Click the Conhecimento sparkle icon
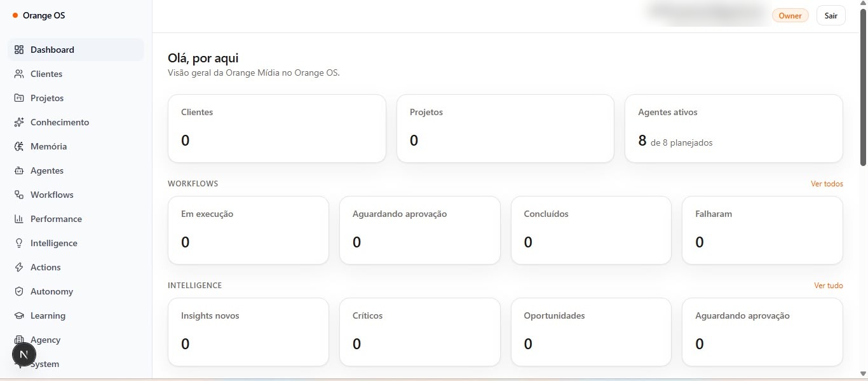This screenshot has height=381, width=868. click(19, 122)
